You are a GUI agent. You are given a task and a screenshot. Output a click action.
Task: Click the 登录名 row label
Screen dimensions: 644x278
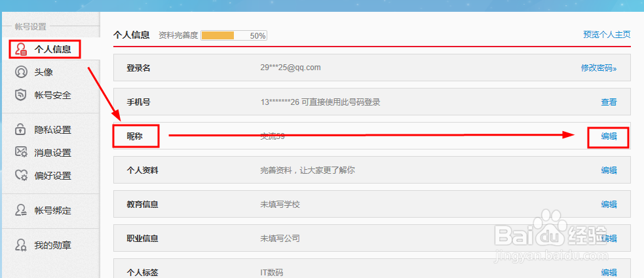pyautogui.click(x=138, y=68)
